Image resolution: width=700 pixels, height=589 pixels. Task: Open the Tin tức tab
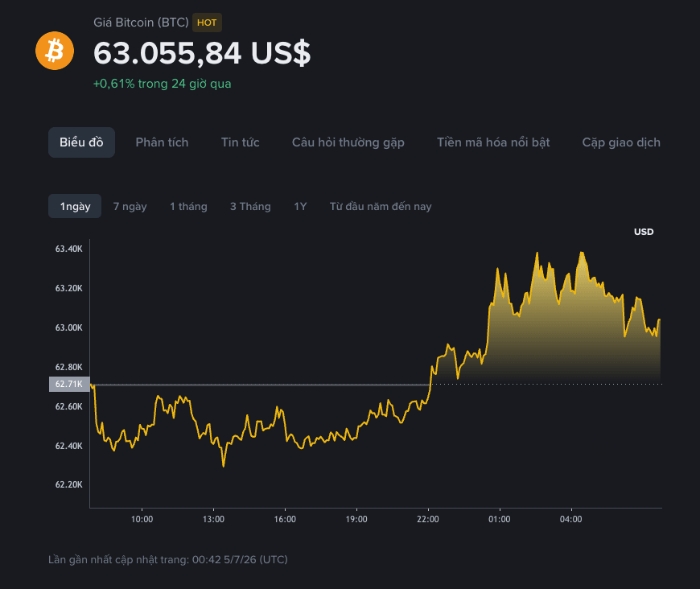pos(241,142)
